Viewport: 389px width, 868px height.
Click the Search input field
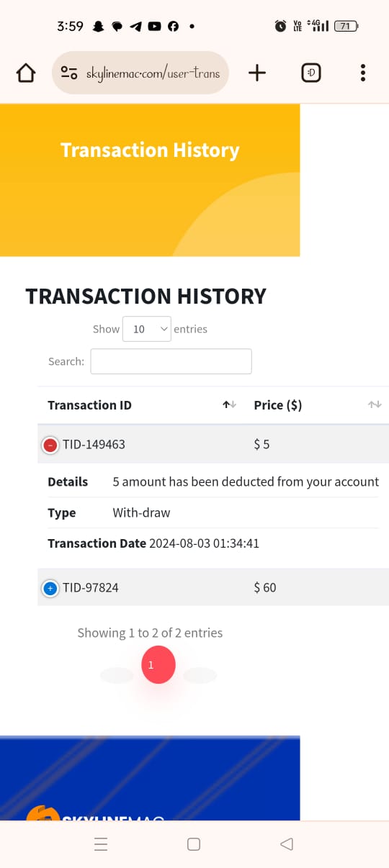pos(171,361)
